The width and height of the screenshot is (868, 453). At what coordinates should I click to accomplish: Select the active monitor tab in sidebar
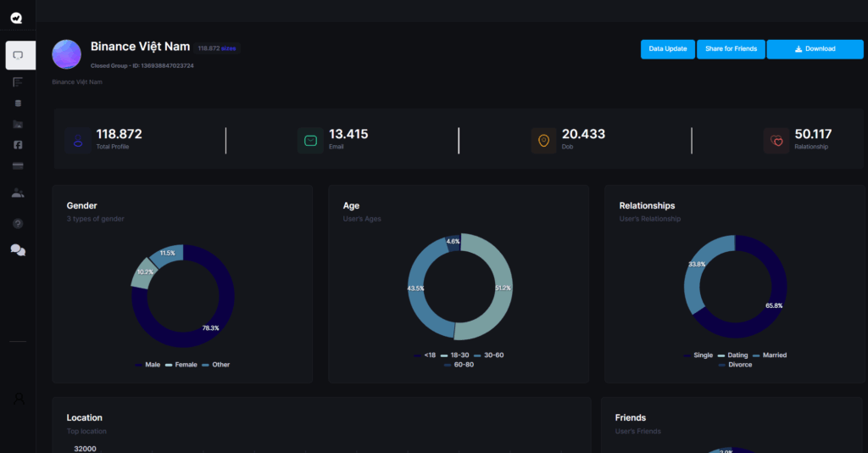coord(19,55)
